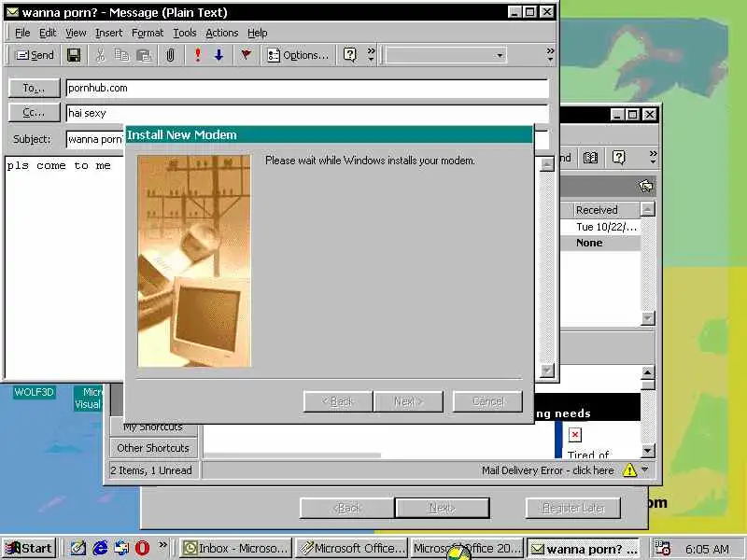The height and width of the screenshot is (560, 747).
Task: Click preview pane scroll down arrow
Action: pos(648,451)
